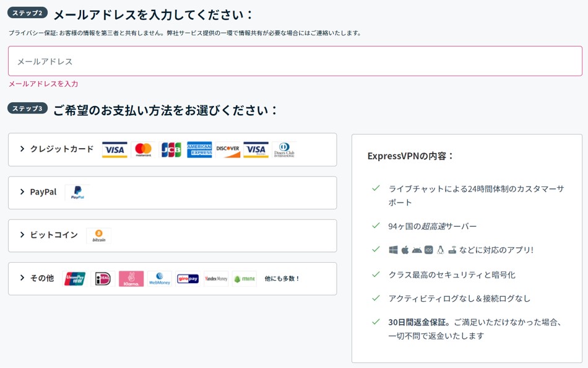The image size is (588, 368).
Task: Select the JCB card icon
Action: (x=171, y=149)
